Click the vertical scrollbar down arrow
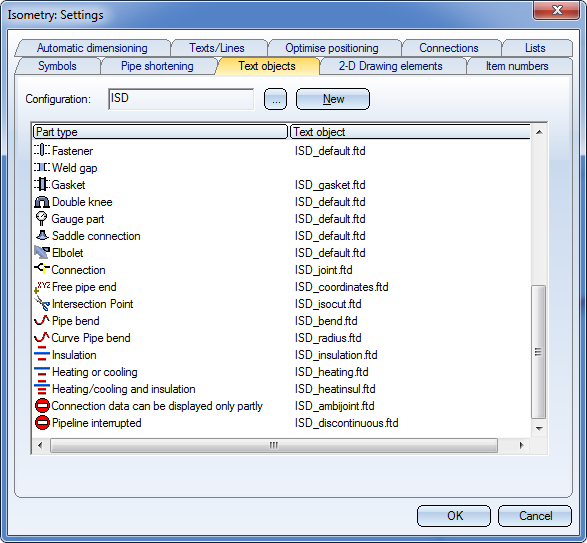587x543 pixels. point(539,428)
